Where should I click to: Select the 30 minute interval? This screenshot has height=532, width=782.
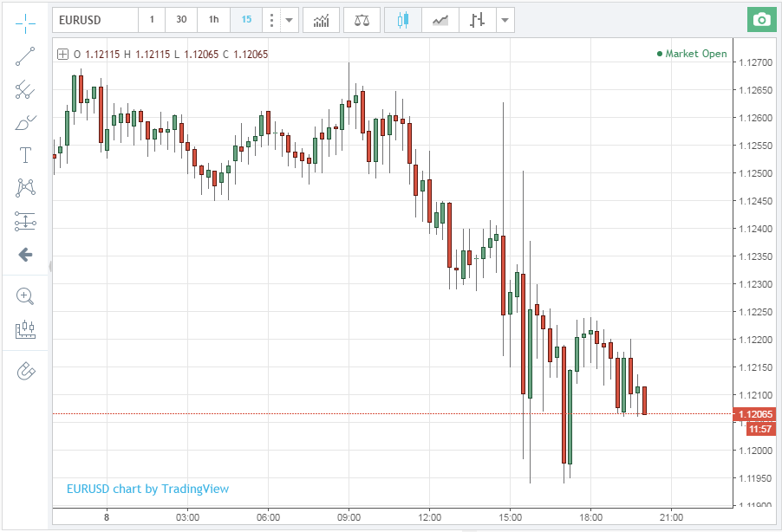click(181, 20)
